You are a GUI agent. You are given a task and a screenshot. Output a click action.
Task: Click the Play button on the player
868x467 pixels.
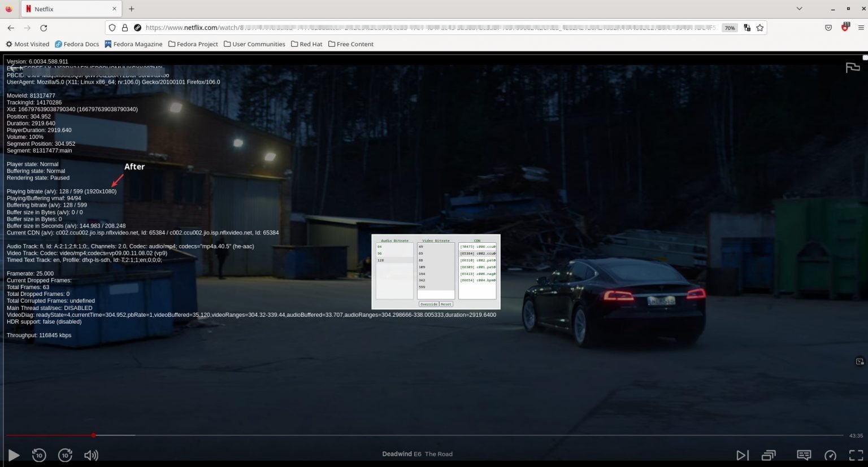(x=14, y=455)
